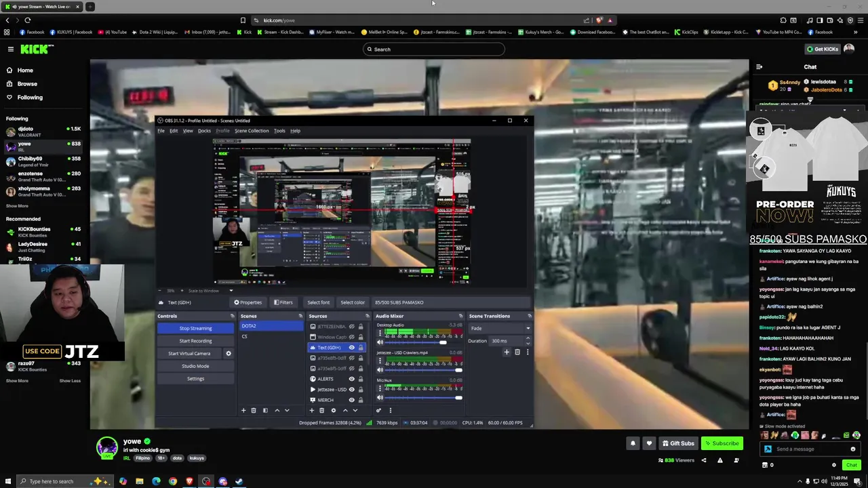Toggle lock on Text (GDI+) source

(361, 348)
